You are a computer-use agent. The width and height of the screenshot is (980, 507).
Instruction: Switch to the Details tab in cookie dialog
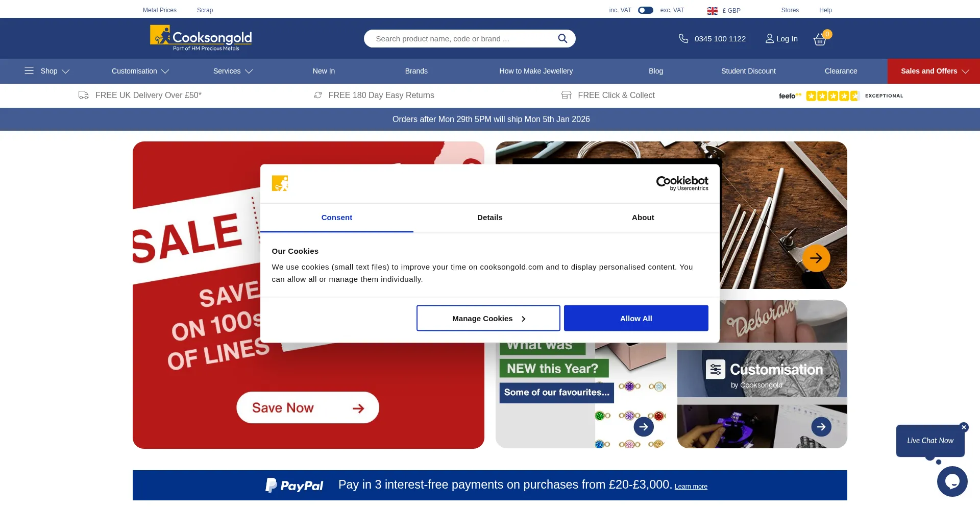(x=489, y=218)
